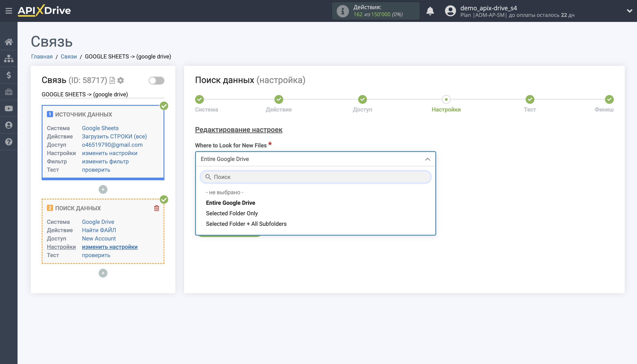The image size is (637, 364).
Task: Click the document icon next to connection ID
Action: pos(112,81)
